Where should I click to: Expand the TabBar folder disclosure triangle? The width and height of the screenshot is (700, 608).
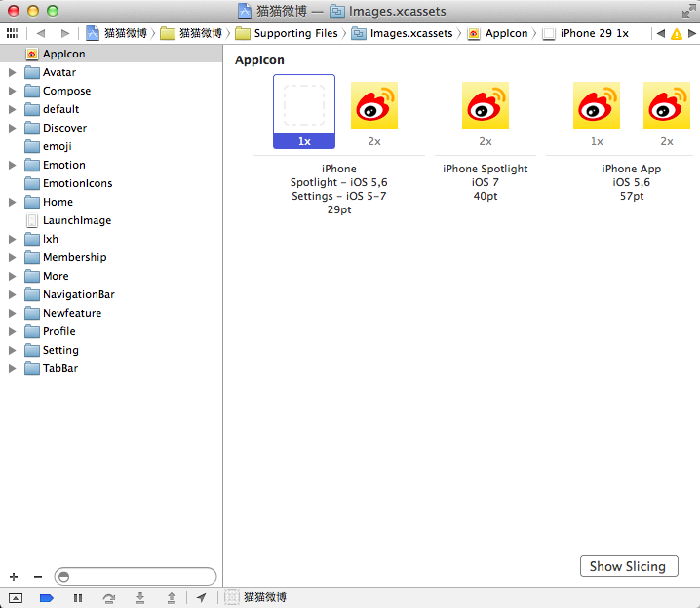13,368
